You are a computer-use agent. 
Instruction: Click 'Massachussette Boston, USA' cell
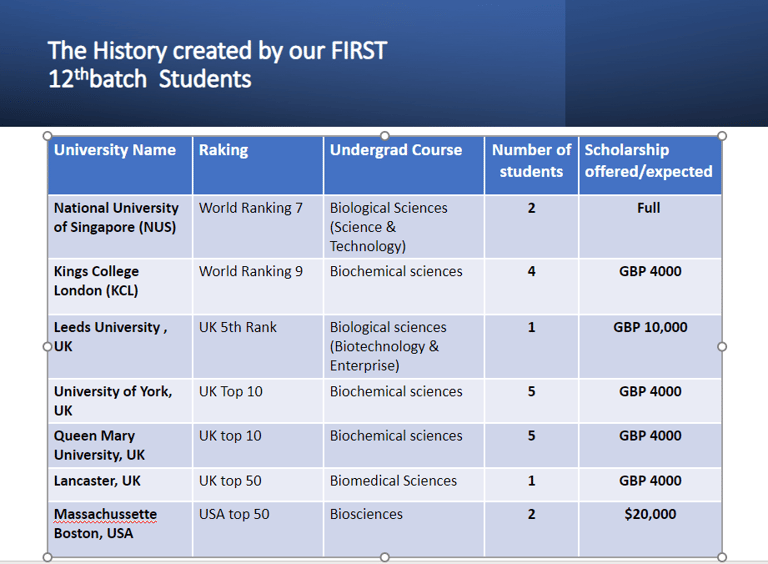point(120,529)
